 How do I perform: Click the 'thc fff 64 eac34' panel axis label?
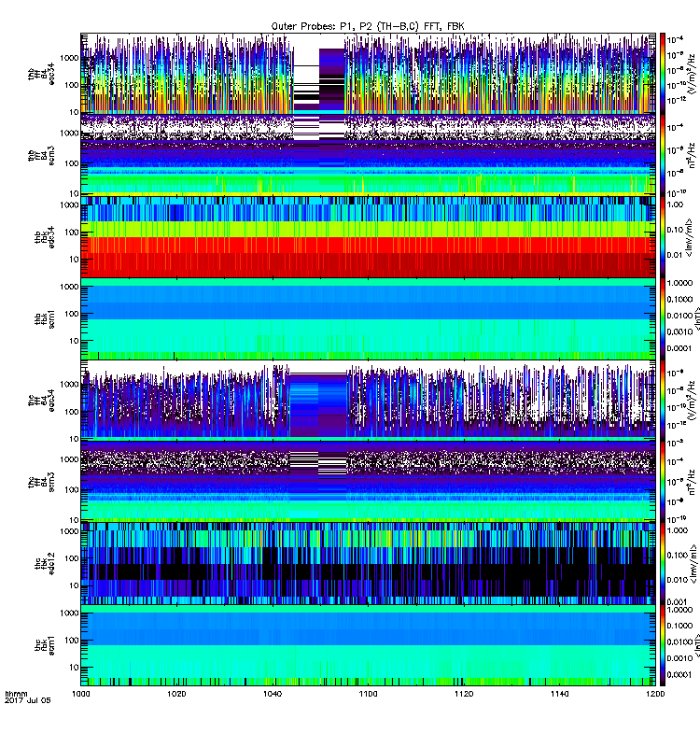pos(41,401)
